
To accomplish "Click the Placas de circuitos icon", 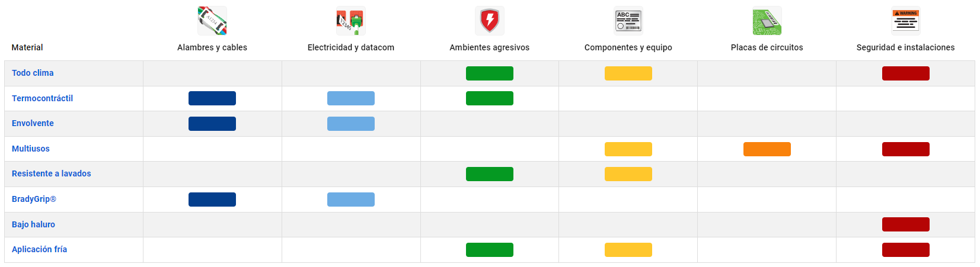I will click(767, 21).
